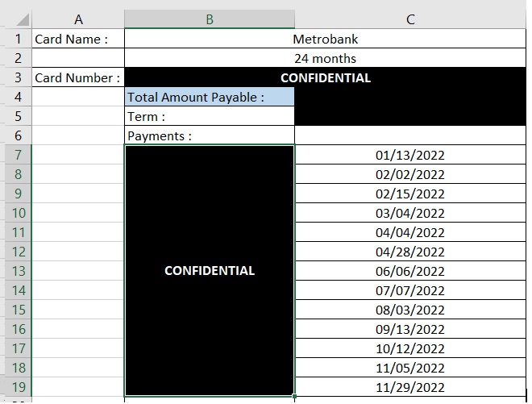Click date cell 01/13/2022
This screenshot has height=404, width=532.
(x=410, y=155)
